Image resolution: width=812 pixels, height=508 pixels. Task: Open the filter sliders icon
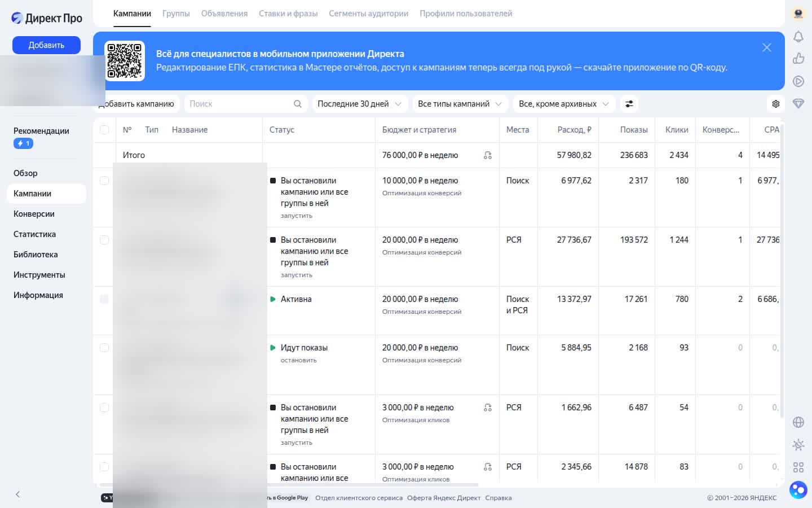pyautogui.click(x=629, y=104)
